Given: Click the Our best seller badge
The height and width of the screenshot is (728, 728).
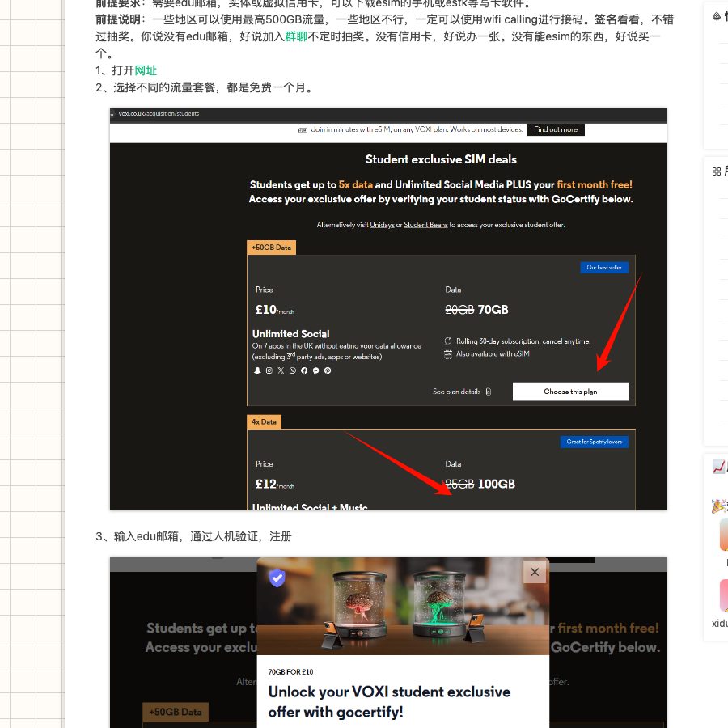Looking at the screenshot, I should pyautogui.click(x=604, y=268).
